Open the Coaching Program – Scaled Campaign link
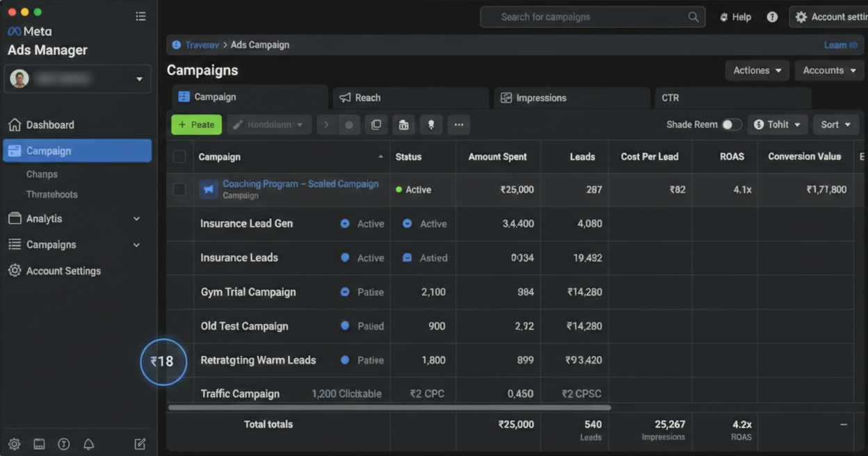This screenshot has width=868, height=456. pyautogui.click(x=300, y=184)
